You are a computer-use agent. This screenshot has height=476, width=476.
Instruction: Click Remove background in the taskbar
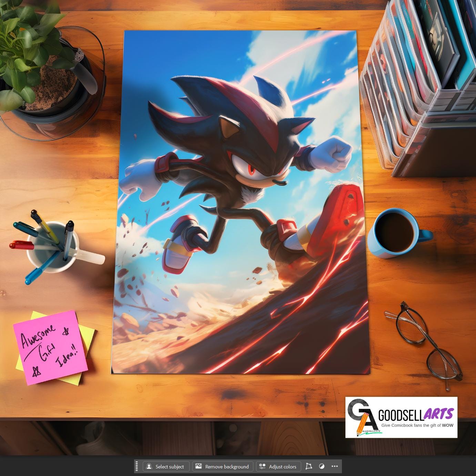point(223,466)
